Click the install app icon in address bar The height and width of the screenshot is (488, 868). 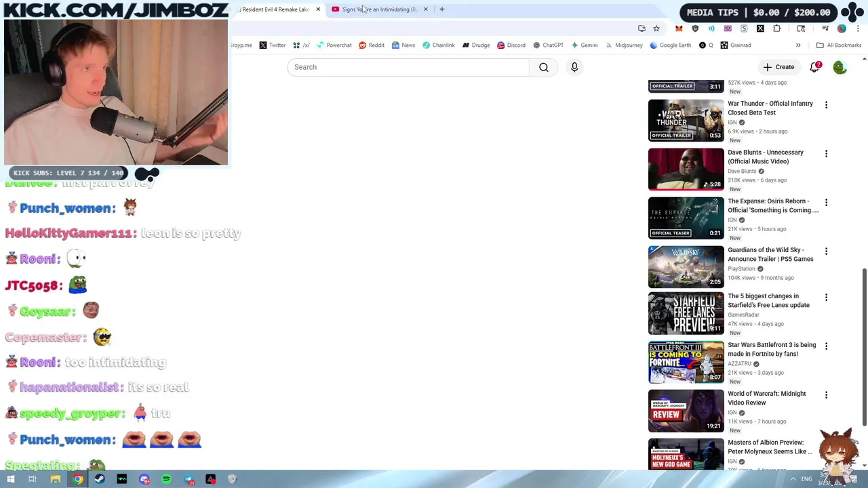tap(642, 28)
